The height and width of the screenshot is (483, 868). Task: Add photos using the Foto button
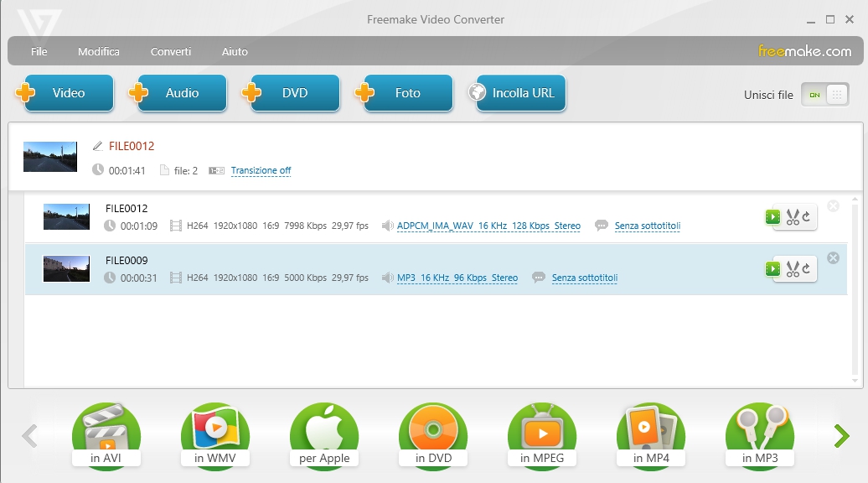pyautogui.click(x=406, y=93)
